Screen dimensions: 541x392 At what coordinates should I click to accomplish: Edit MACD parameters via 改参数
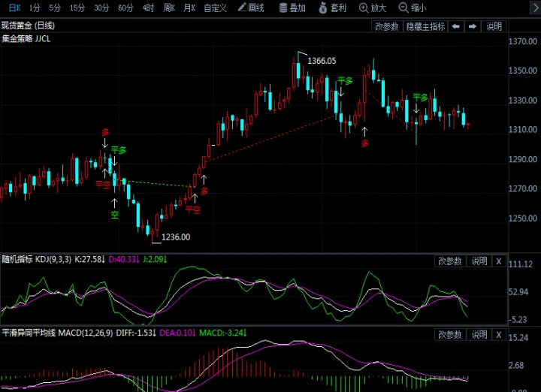point(449,334)
